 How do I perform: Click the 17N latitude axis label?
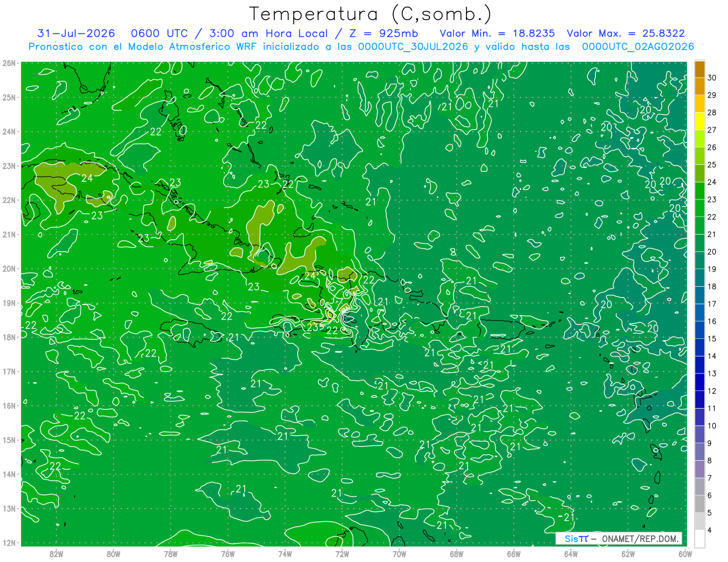click(x=8, y=371)
